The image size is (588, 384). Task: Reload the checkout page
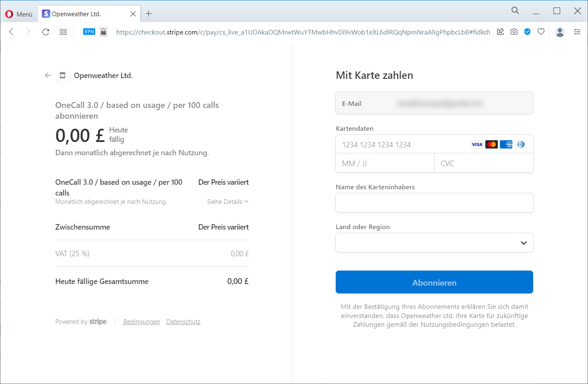[x=46, y=32]
